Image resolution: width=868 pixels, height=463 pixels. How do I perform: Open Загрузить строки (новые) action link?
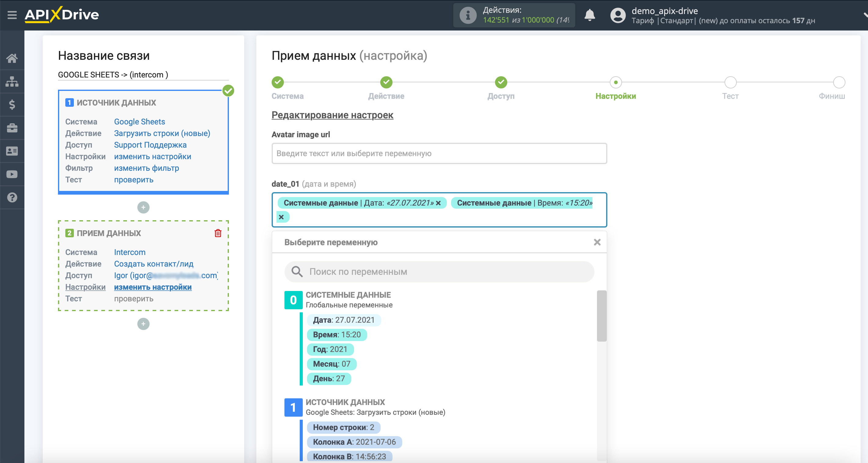click(162, 133)
